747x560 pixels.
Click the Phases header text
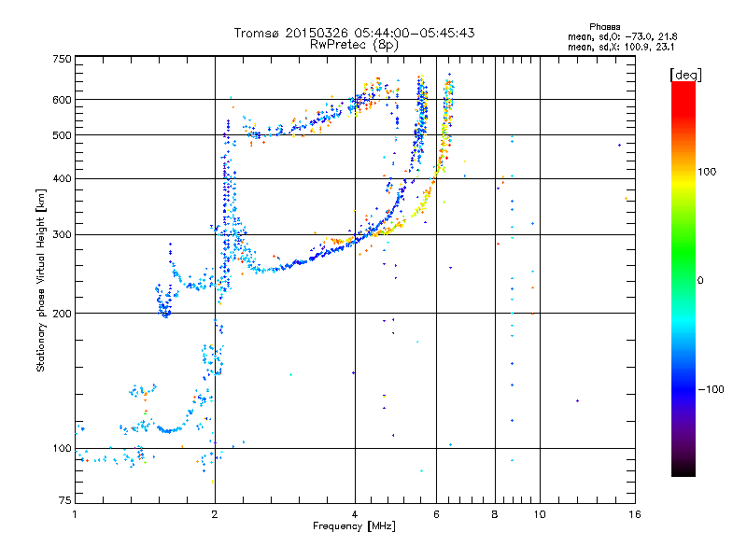(x=604, y=27)
